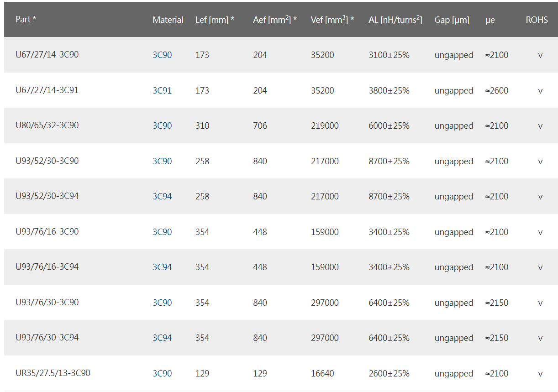Select part name U67/27/14-3C91
The image size is (558, 392).
coord(47,90)
